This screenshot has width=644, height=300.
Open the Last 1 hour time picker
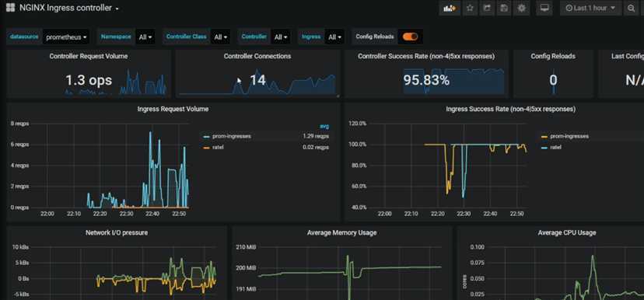[590, 9]
